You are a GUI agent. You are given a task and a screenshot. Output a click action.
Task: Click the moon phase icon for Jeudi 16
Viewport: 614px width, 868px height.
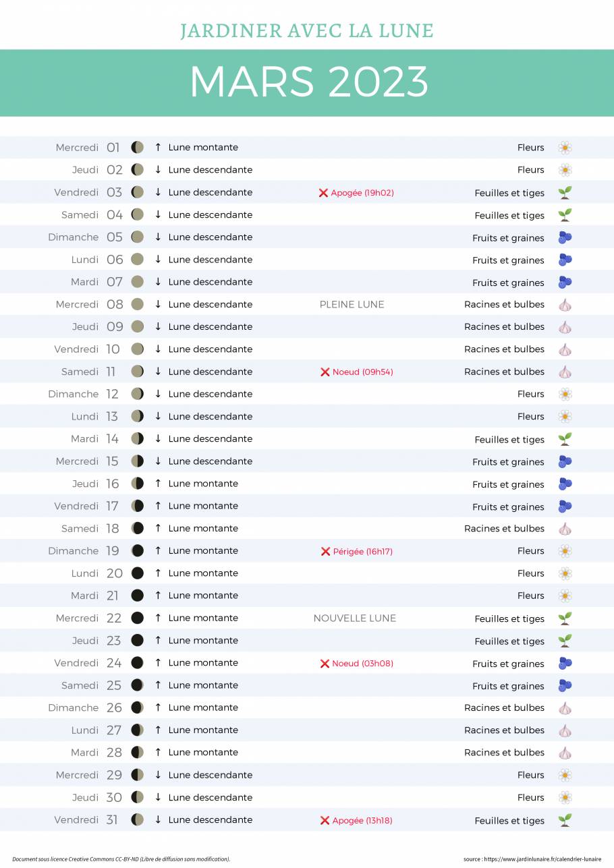click(x=138, y=484)
